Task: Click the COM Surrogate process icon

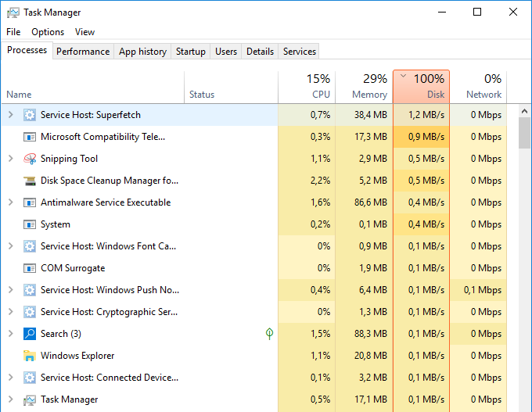Action: (x=30, y=268)
